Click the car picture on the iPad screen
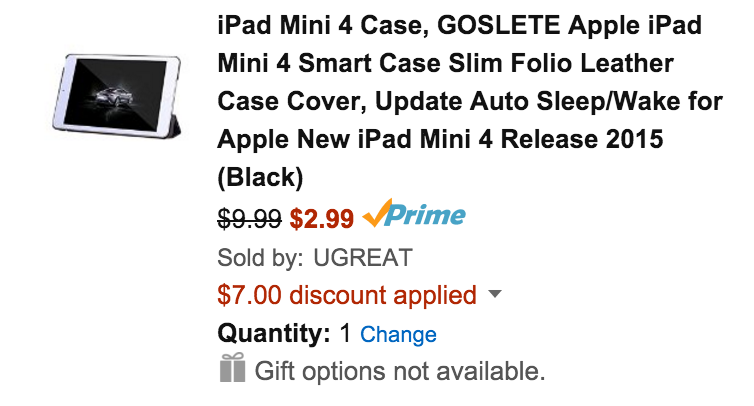 click(114, 97)
